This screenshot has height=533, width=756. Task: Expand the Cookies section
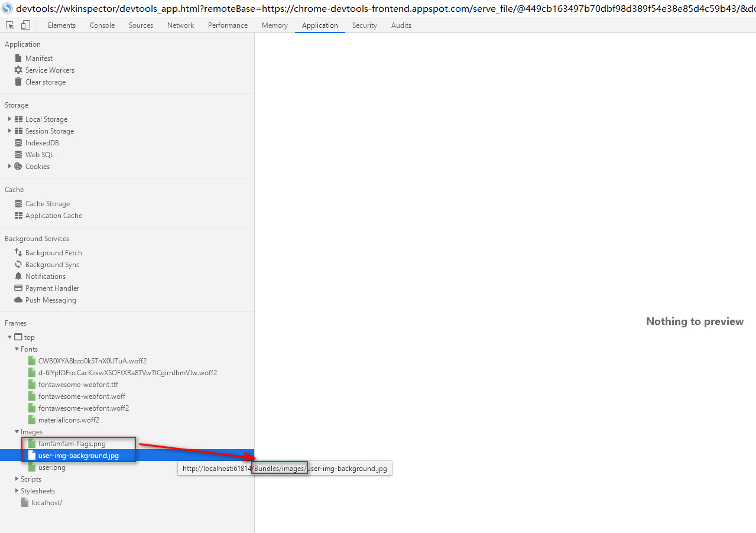[x=8, y=166]
